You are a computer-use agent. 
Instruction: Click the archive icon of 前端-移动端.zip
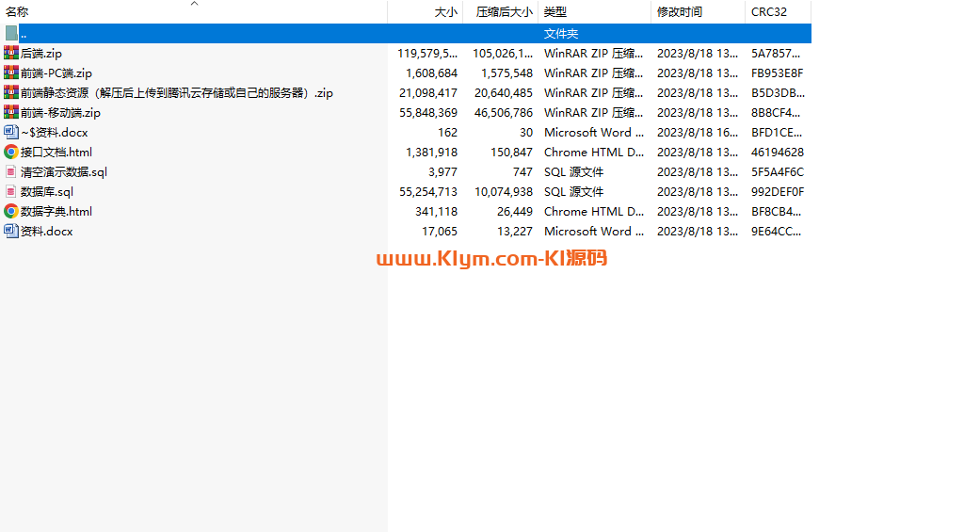pos(10,113)
